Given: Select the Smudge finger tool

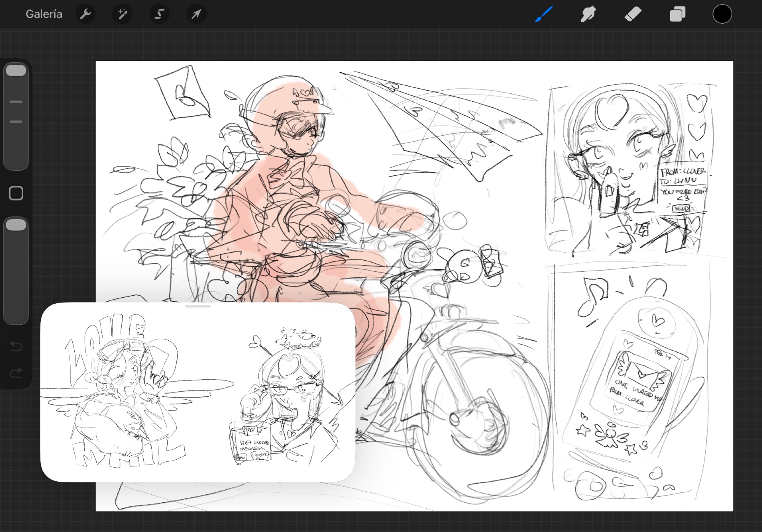Looking at the screenshot, I should 588,14.
